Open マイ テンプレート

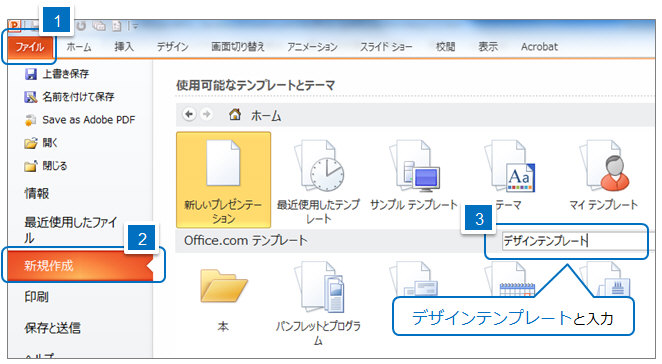604,176
